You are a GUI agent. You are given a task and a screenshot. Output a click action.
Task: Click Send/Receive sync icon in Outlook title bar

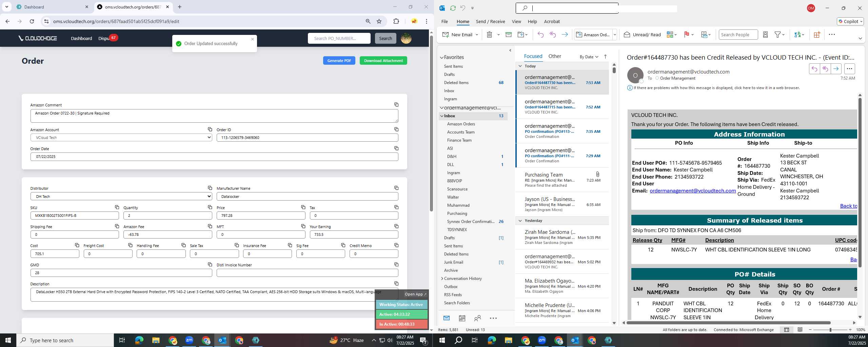click(453, 8)
